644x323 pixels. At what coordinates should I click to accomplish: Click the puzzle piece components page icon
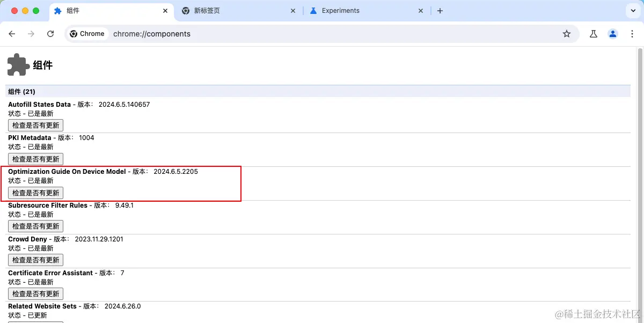pos(18,64)
